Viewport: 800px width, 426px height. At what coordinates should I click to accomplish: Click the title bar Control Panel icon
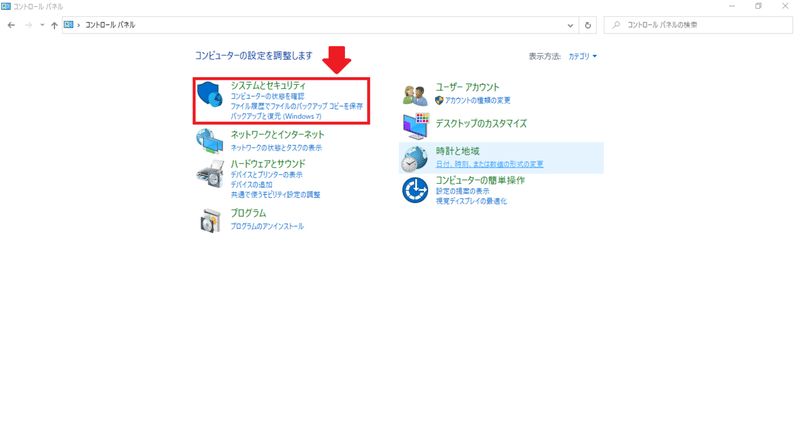[6, 6]
